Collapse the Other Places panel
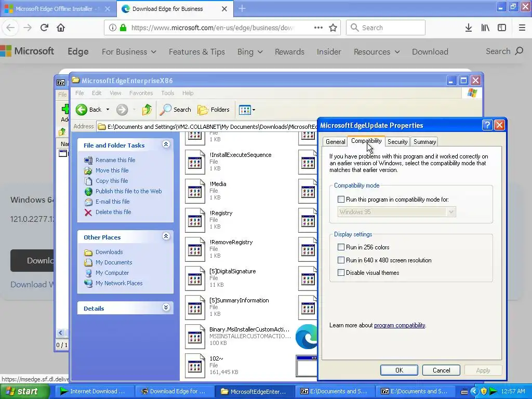 click(166, 236)
